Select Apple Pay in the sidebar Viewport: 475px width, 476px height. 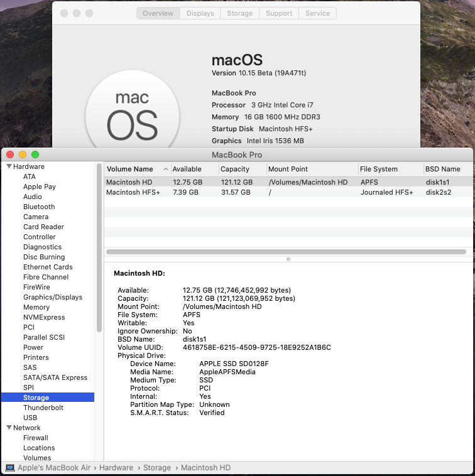40,187
